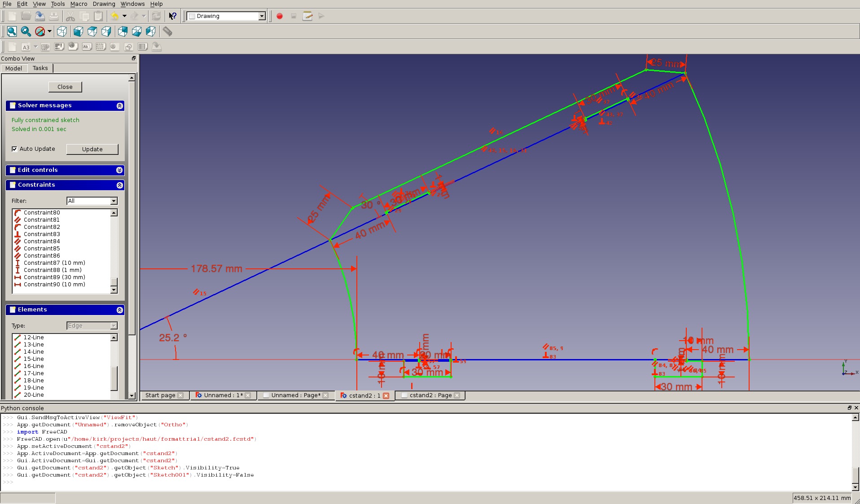Click the 178.57 mm dimension label
The height and width of the screenshot is (504, 860).
[x=216, y=269]
